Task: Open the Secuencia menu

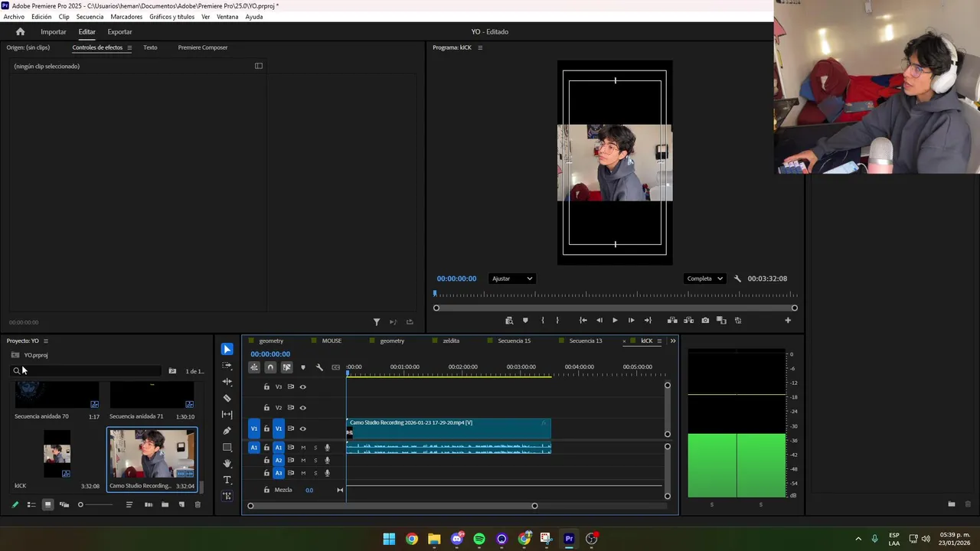Action: [90, 17]
